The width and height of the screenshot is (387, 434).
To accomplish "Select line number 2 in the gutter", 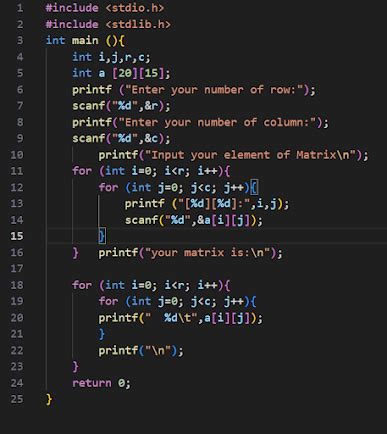I will click(x=20, y=24).
